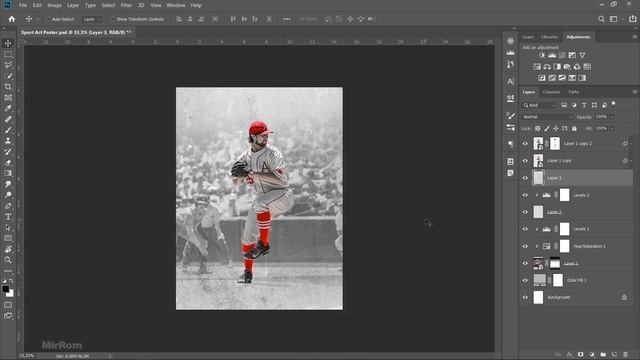This screenshot has width=640, height=360.
Task: Toggle visibility of Hue/Saturation 1 layer
Action: [x=525, y=246]
